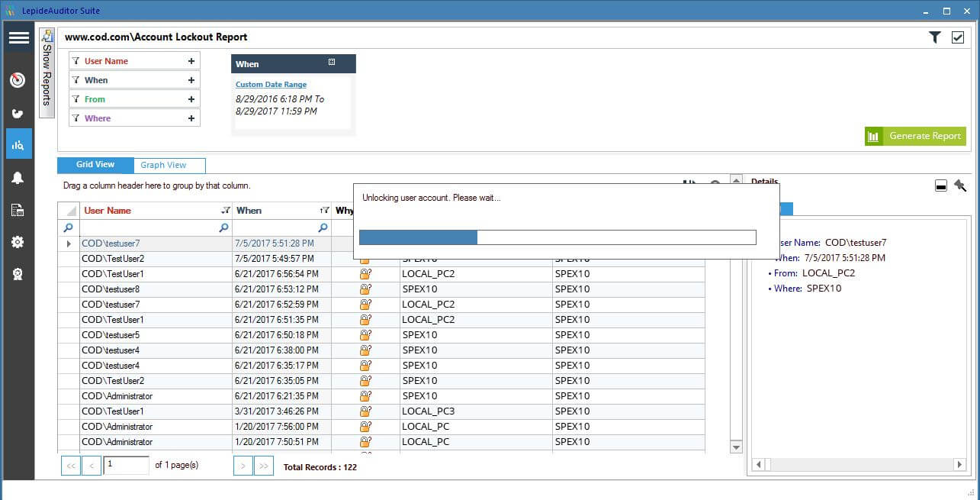This screenshot has width=980, height=500.
Task: Select the User Name filter box
Action: 134,61
